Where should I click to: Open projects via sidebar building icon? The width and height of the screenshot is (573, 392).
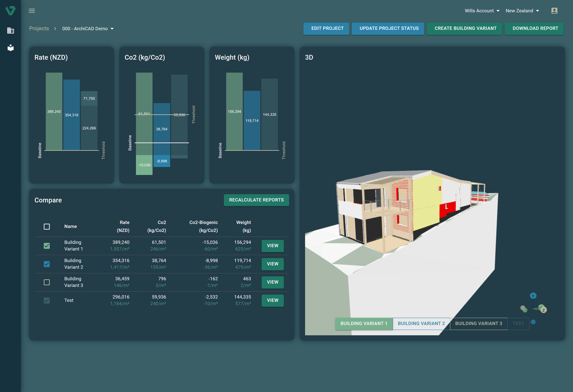coord(10,30)
